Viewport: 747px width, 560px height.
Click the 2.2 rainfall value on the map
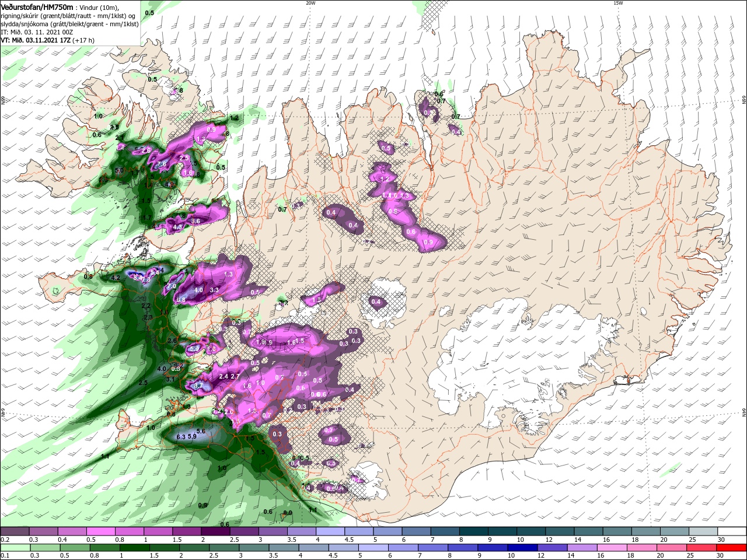click(x=146, y=306)
